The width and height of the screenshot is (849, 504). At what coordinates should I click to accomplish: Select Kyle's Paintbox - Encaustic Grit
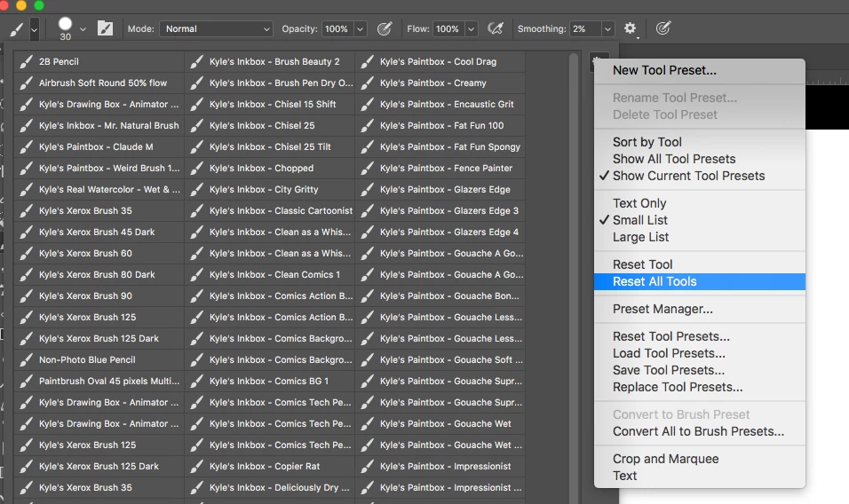[x=440, y=104]
